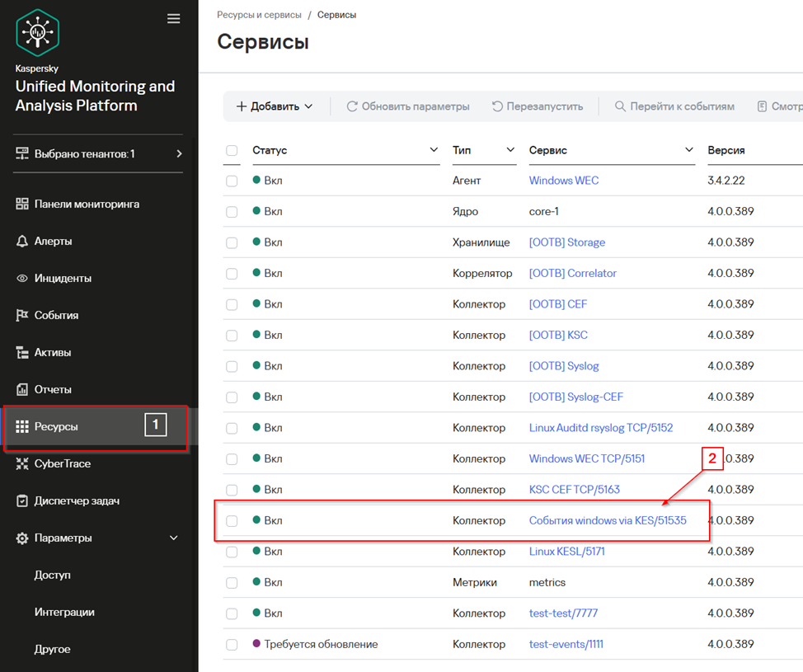Screen dimensions: 803x672
Task: Open the События windows via KES/51535 service
Action: coord(607,520)
